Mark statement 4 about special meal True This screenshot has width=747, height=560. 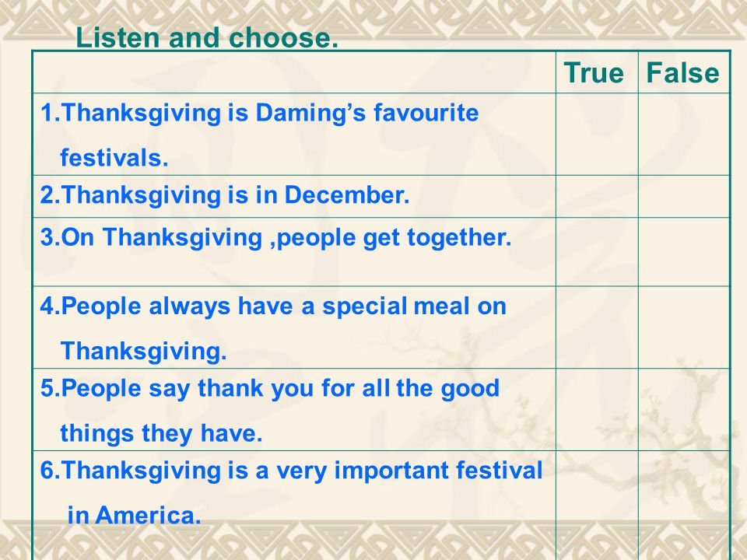tap(597, 327)
